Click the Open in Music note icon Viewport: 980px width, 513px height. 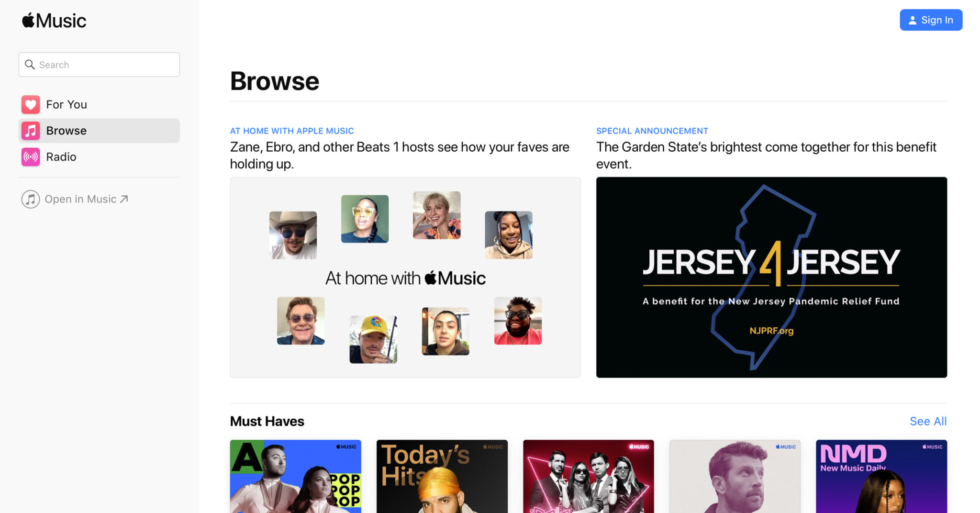(31, 199)
